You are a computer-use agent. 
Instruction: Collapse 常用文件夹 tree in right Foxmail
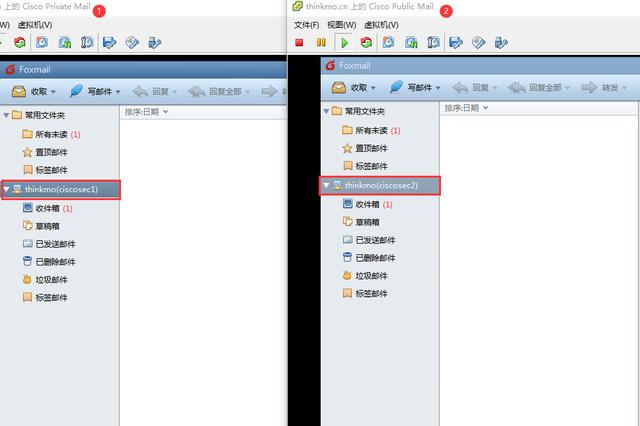pos(326,111)
